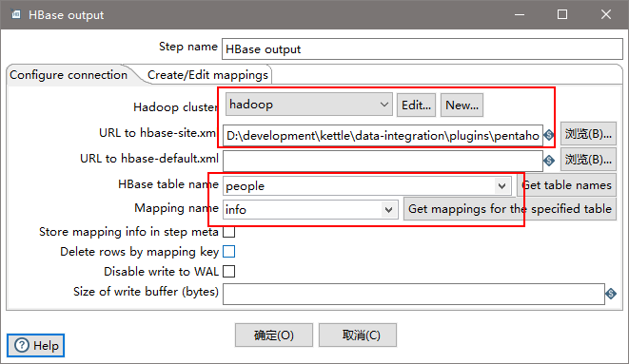
Task: Toggle Delete rows by mapping key checkbox
Action: click(x=228, y=252)
